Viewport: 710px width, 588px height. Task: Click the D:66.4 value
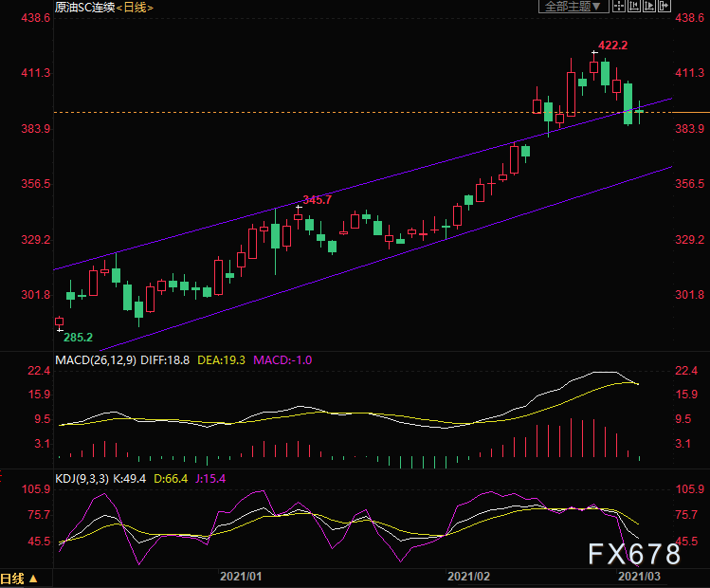171,479
